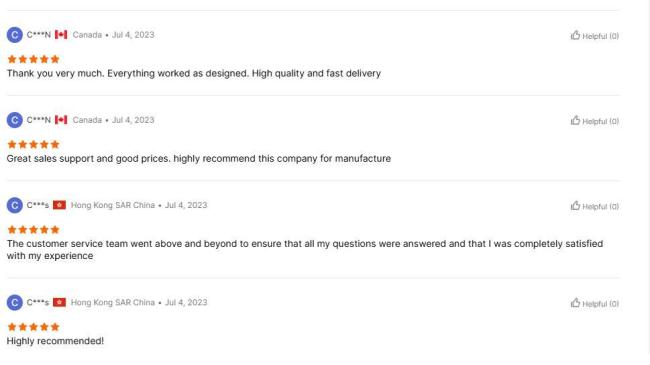Click star rating above Highly recommended text

coord(34,327)
